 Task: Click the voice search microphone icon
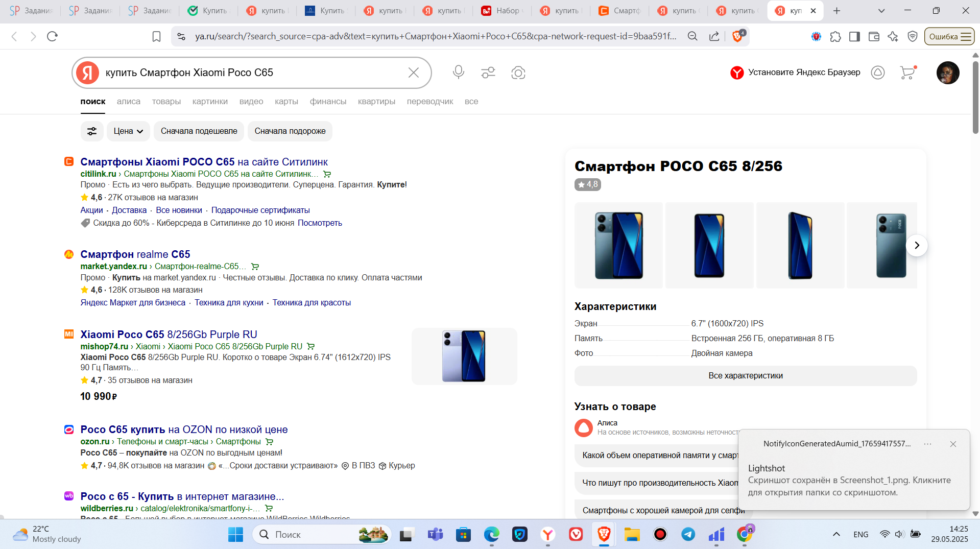coord(458,73)
